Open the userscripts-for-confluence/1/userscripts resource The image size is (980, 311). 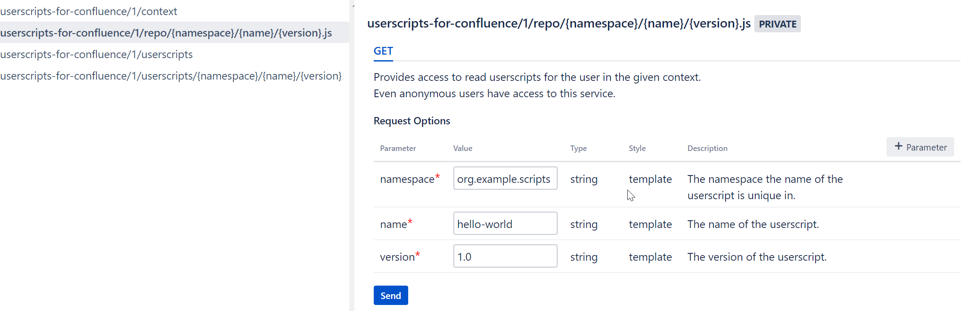[96, 54]
